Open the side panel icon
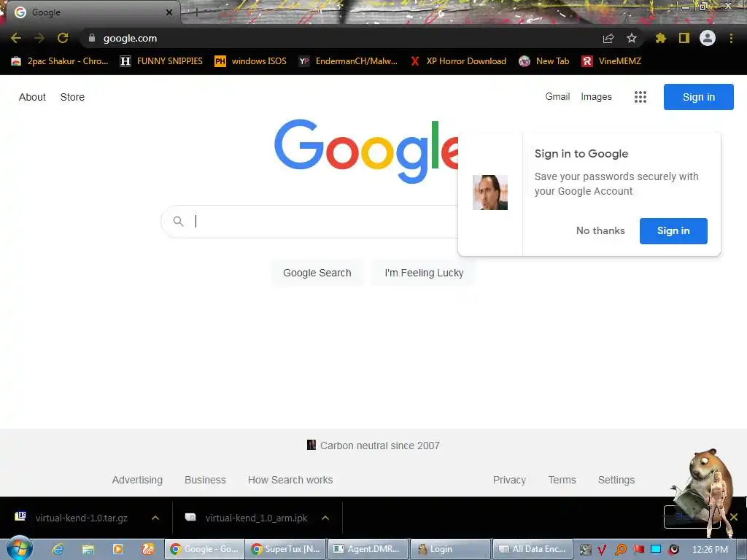This screenshot has height=560, width=747. click(x=684, y=38)
